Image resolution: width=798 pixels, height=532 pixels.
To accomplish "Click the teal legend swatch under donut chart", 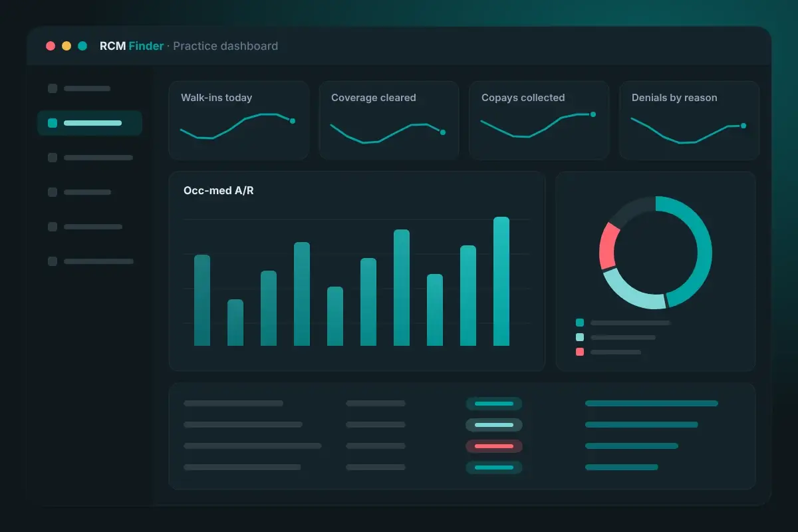I will 580,323.
